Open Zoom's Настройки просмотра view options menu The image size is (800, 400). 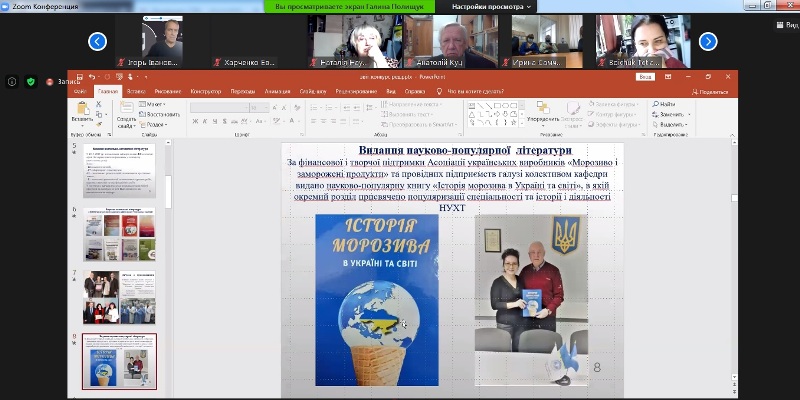click(x=491, y=7)
